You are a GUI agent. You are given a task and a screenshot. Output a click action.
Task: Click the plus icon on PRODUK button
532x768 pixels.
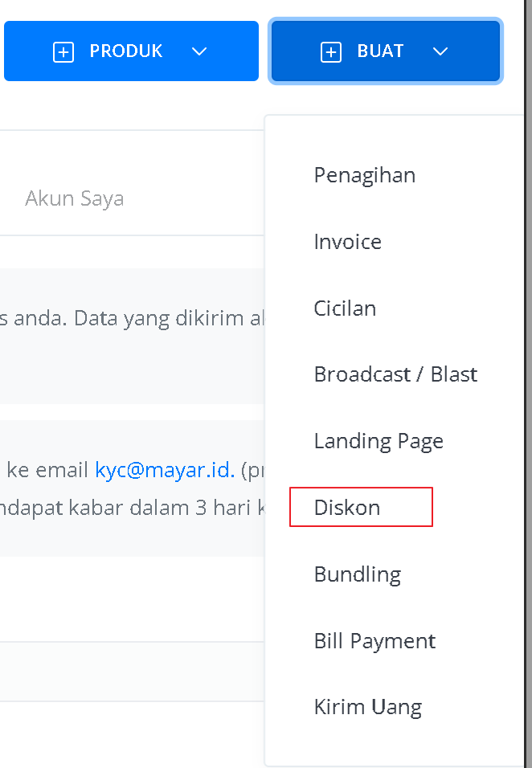pos(63,52)
